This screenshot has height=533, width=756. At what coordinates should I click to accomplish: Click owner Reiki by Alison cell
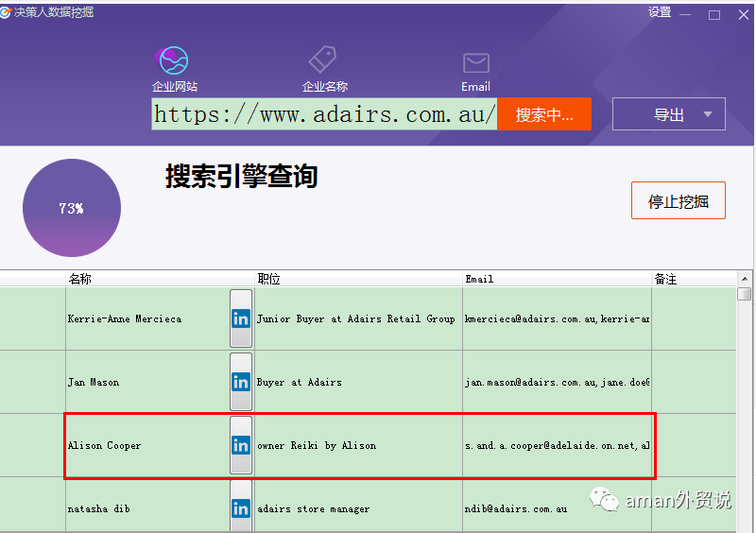[358, 445]
